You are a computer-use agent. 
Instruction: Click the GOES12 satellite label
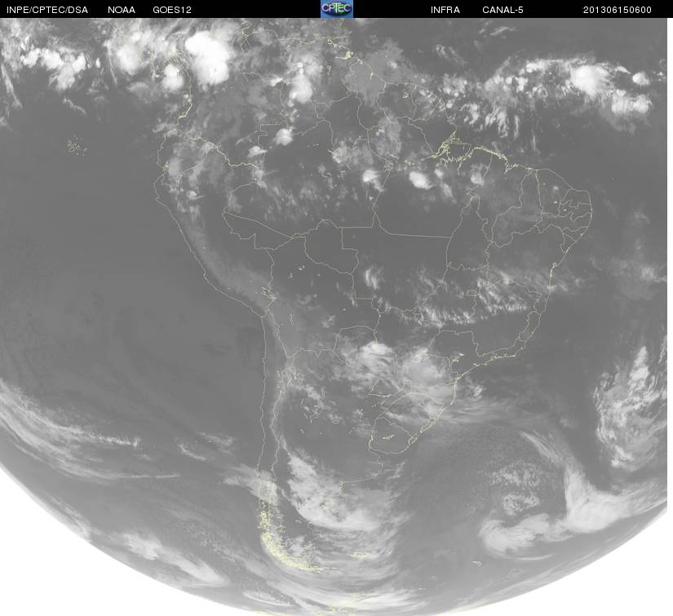click(x=172, y=10)
